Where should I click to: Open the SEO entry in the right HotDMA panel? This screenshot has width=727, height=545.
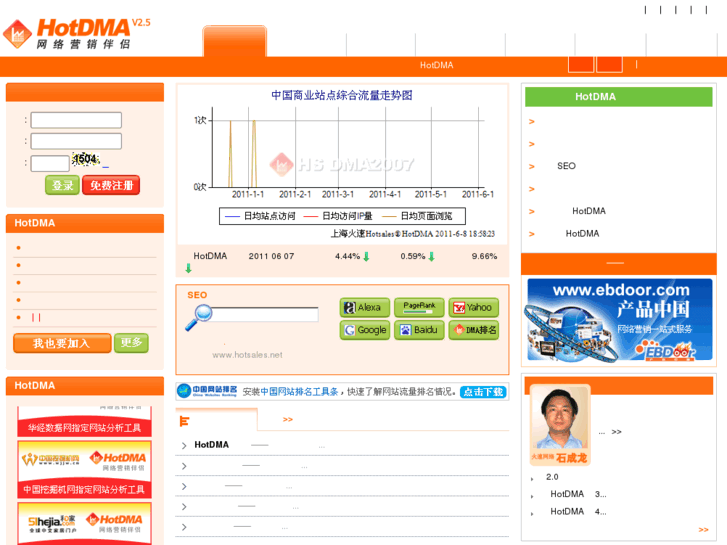tap(566, 166)
